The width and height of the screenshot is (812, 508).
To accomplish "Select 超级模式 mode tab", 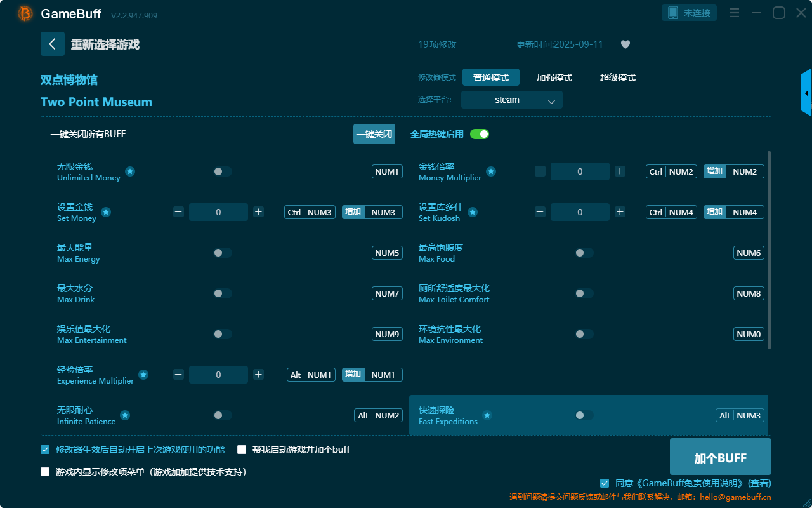I will tap(618, 77).
